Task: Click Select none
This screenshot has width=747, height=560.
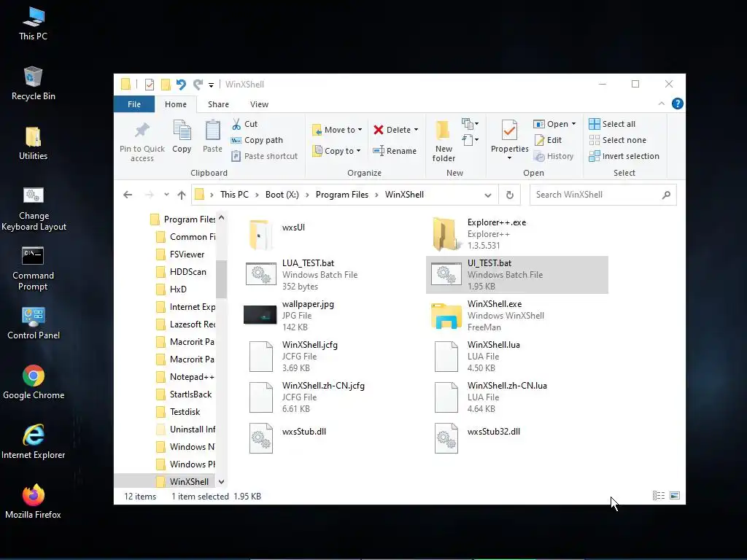Action: click(x=617, y=140)
